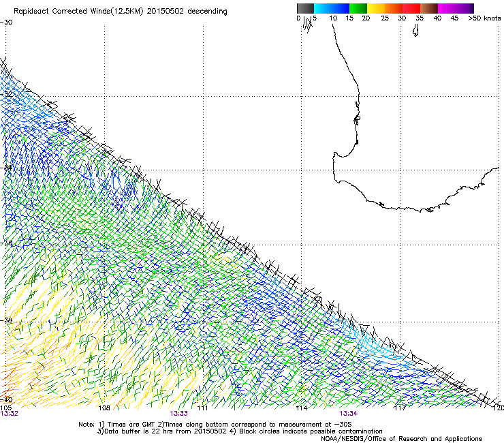504x443 pixels.
Task: Click the '25' legend scale label
Action: (x=385, y=18)
